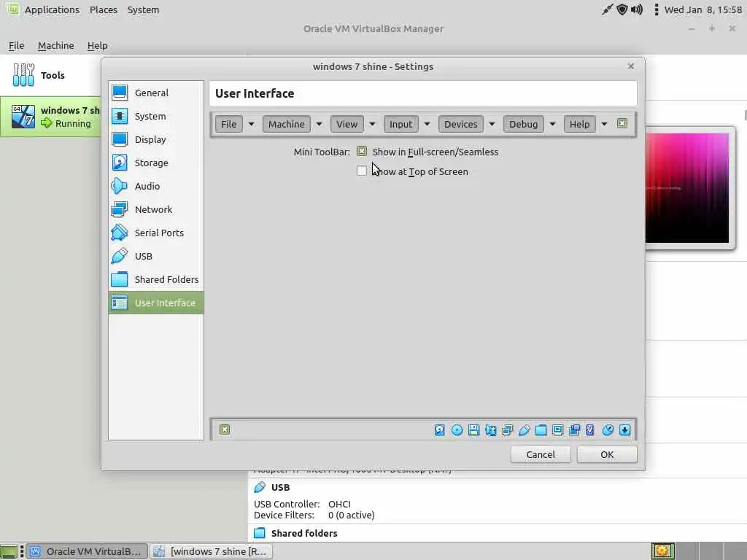Switch to Oracle VM VirtualBox taskbar entry
Screen dimensions: 747x560
88,551
